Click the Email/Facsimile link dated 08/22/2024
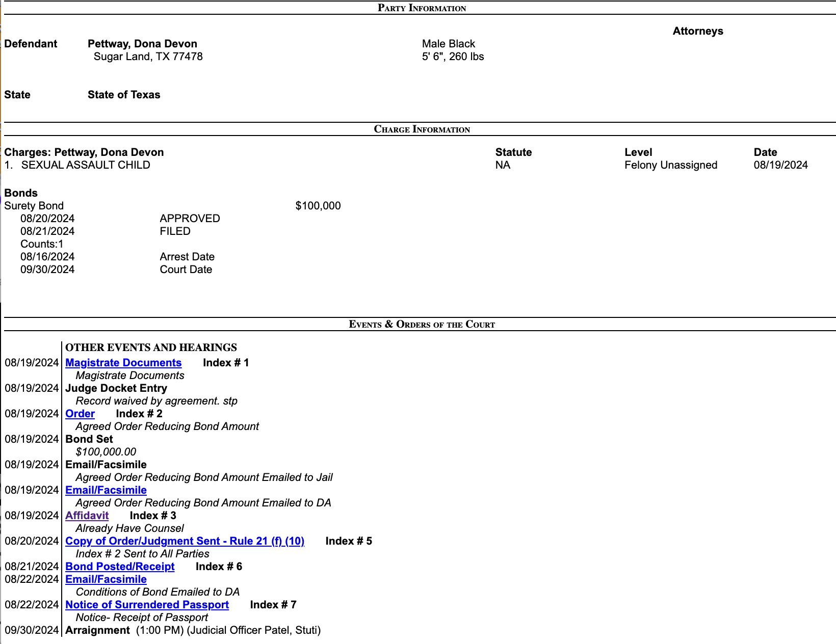The image size is (836, 644). tap(106, 579)
